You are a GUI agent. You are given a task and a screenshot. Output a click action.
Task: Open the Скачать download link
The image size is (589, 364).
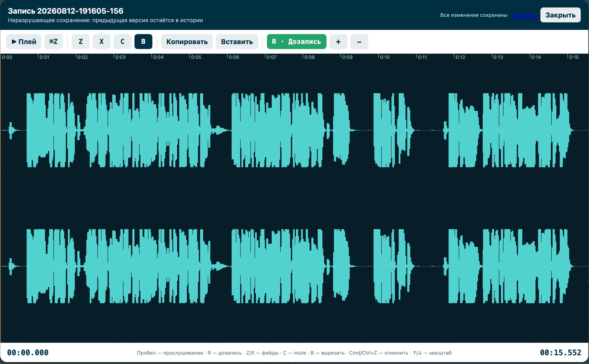click(x=524, y=15)
